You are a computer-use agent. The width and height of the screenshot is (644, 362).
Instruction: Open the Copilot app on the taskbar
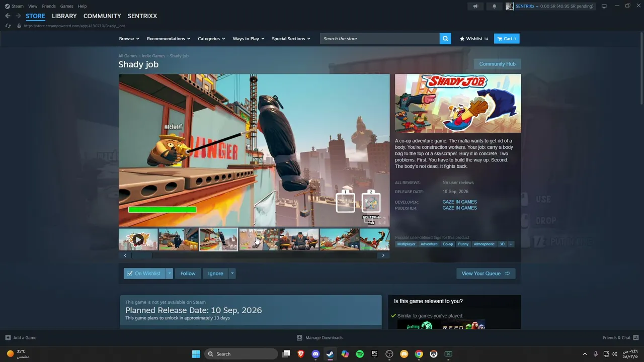click(x=345, y=354)
